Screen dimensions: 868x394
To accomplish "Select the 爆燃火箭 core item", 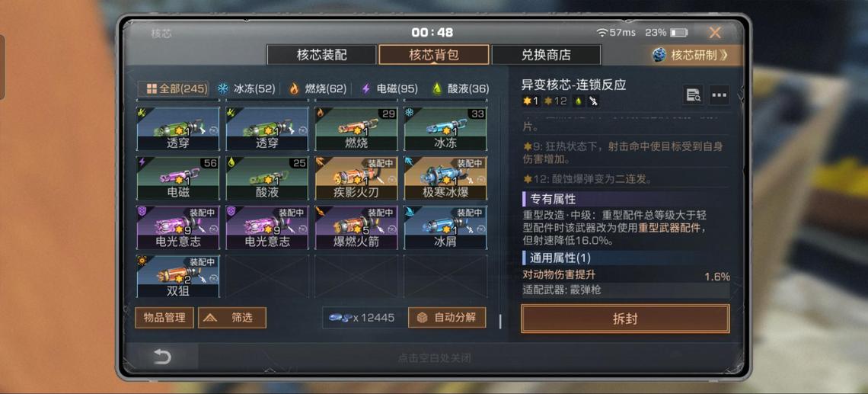I will tap(356, 228).
